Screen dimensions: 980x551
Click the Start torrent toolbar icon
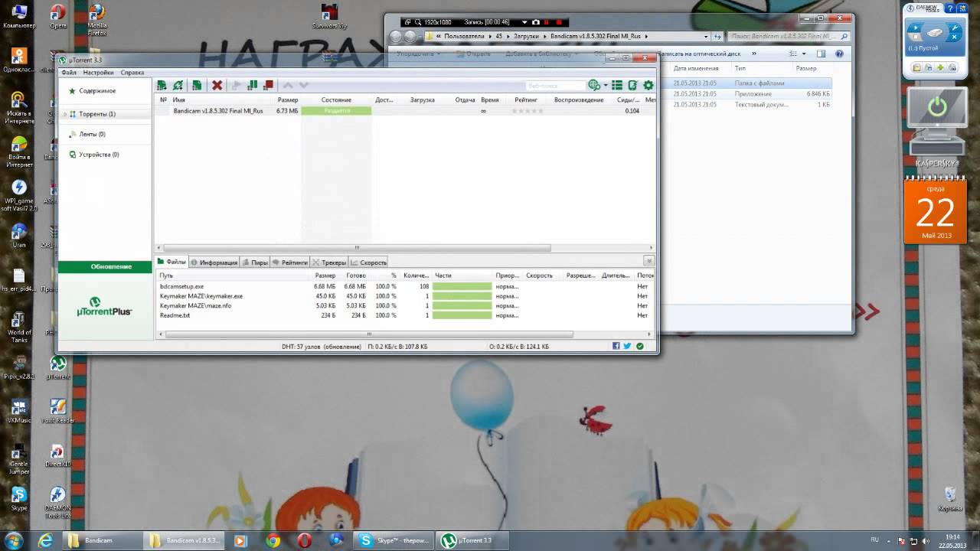coord(236,85)
